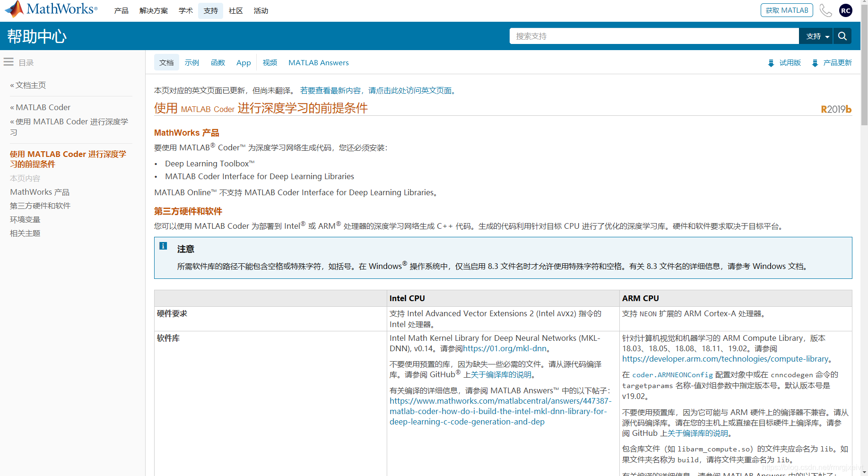Image resolution: width=868 pixels, height=476 pixels.
Task: Click into the 搜索支持 search field
Action: (x=654, y=36)
